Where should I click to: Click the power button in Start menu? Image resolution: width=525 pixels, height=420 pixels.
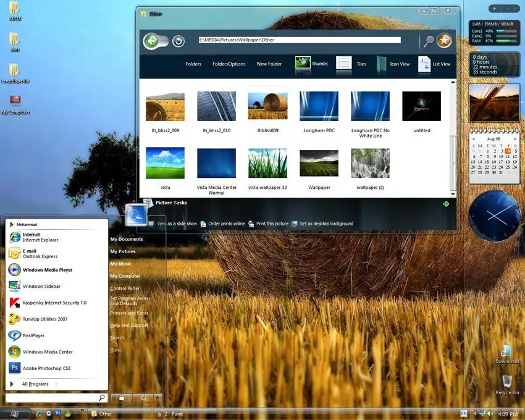(143, 398)
